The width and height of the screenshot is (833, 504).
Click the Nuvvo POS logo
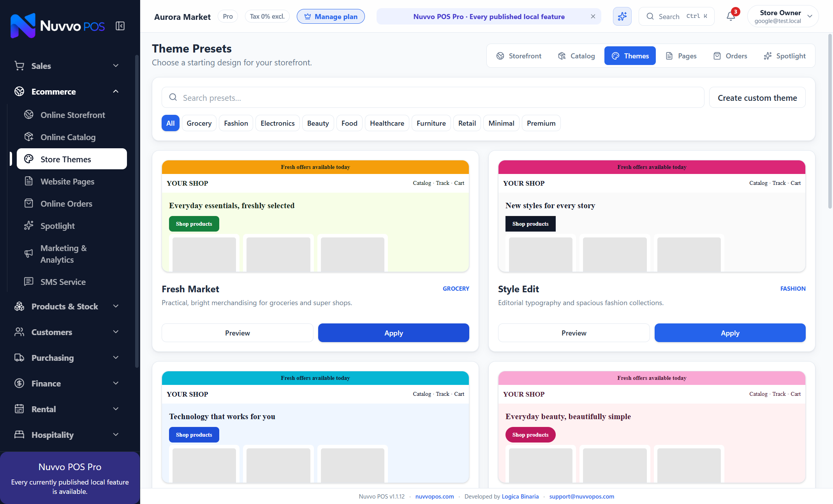pyautogui.click(x=58, y=26)
